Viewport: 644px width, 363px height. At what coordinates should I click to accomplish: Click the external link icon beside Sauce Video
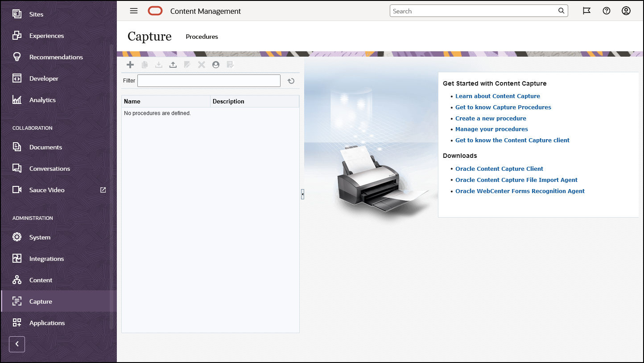[x=103, y=190]
